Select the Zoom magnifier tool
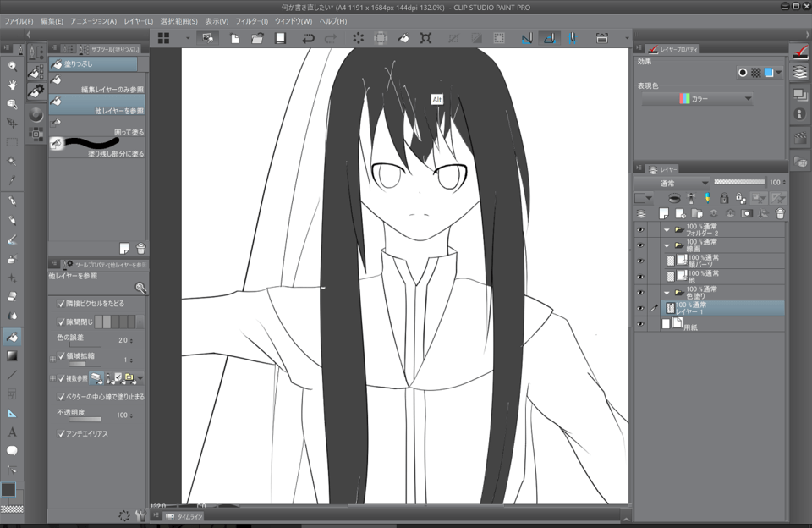The width and height of the screenshot is (812, 528). [x=12, y=66]
